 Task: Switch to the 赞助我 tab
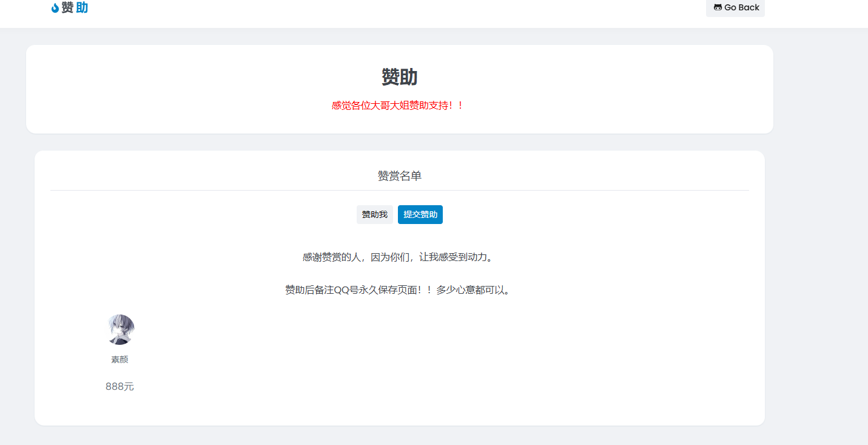[x=374, y=214]
